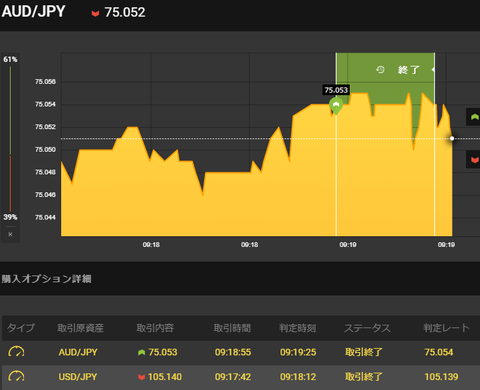Select the USD/JPY asset link in table
The width and height of the screenshot is (480, 390).
click(78, 377)
